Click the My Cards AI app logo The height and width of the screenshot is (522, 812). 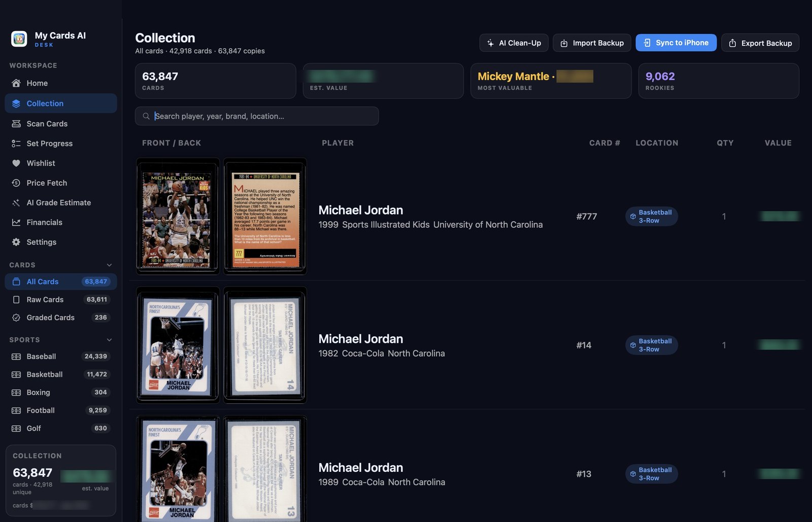(x=19, y=39)
